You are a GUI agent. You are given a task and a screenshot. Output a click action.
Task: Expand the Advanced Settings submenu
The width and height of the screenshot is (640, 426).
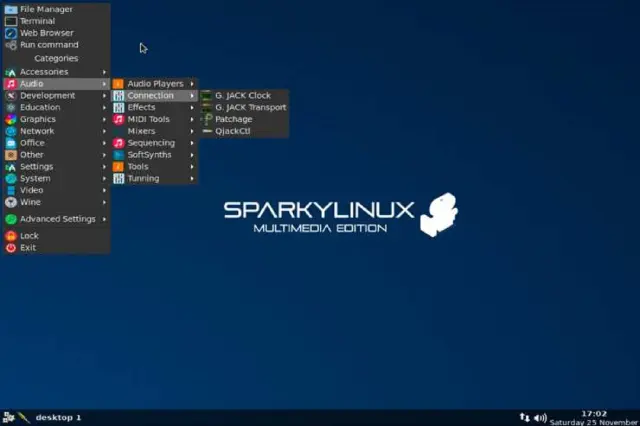click(x=57, y=219)
